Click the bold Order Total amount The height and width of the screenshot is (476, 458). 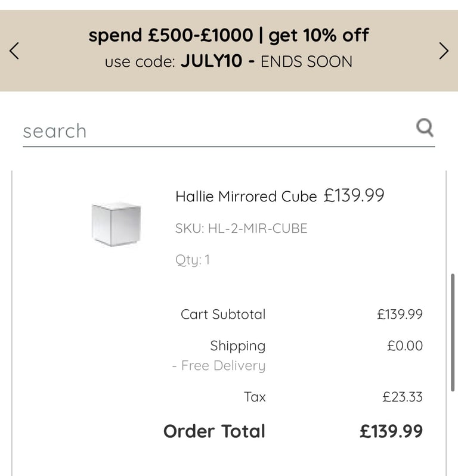pos(391,431)
